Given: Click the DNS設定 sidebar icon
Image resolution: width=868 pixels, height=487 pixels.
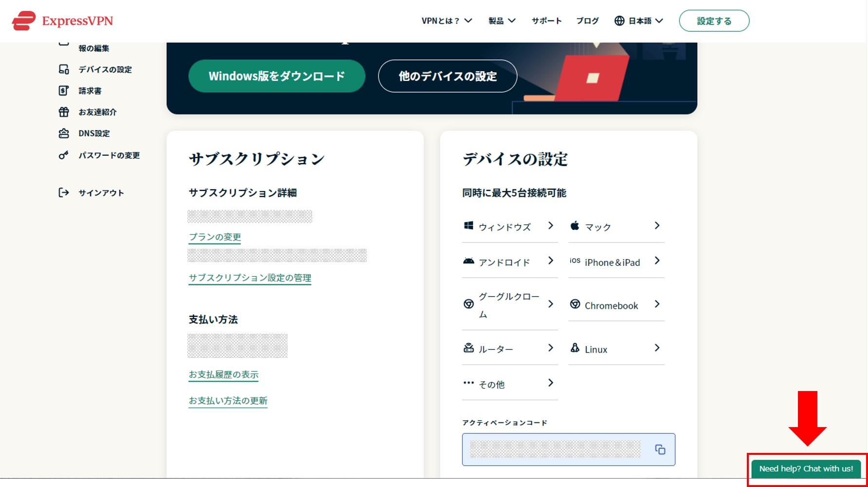Looking at the screenshot, I should click(64, 133).
